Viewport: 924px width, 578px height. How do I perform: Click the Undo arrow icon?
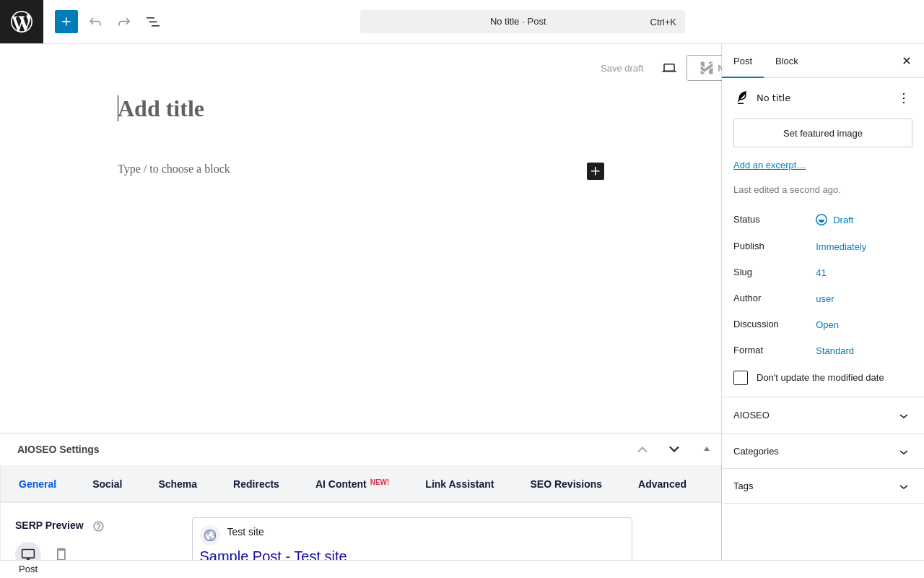click(95, 22)
